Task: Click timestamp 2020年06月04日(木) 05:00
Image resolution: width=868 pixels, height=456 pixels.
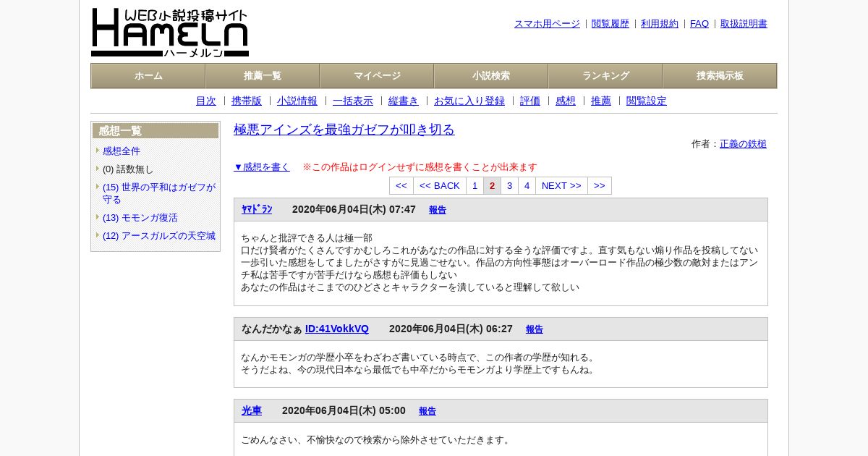Action: coord(344,411)
